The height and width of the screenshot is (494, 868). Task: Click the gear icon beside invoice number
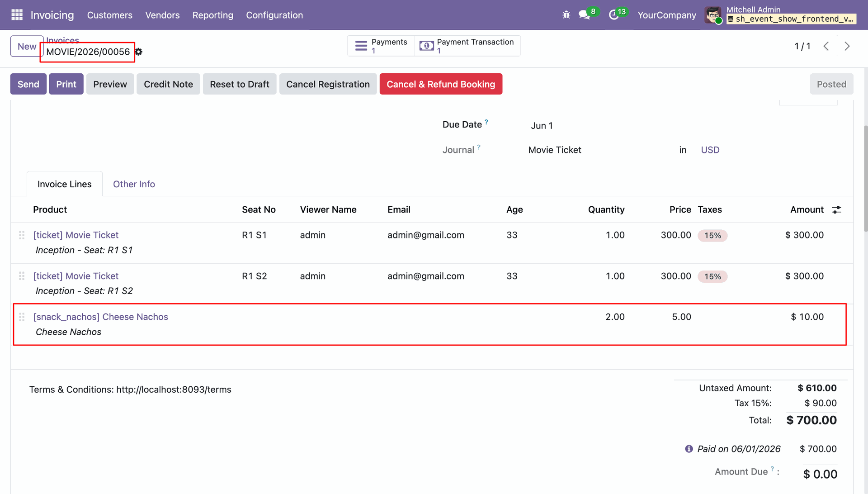click(x=139, y=52)
